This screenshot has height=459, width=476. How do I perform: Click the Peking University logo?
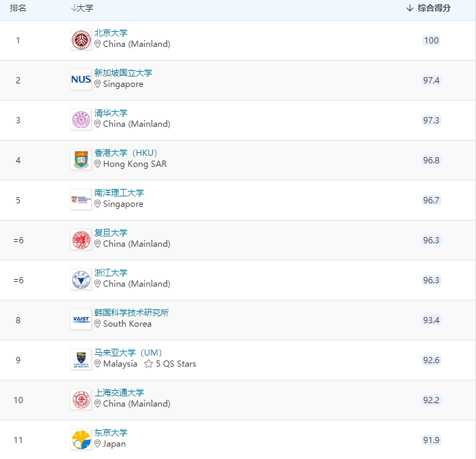[81, 40]
